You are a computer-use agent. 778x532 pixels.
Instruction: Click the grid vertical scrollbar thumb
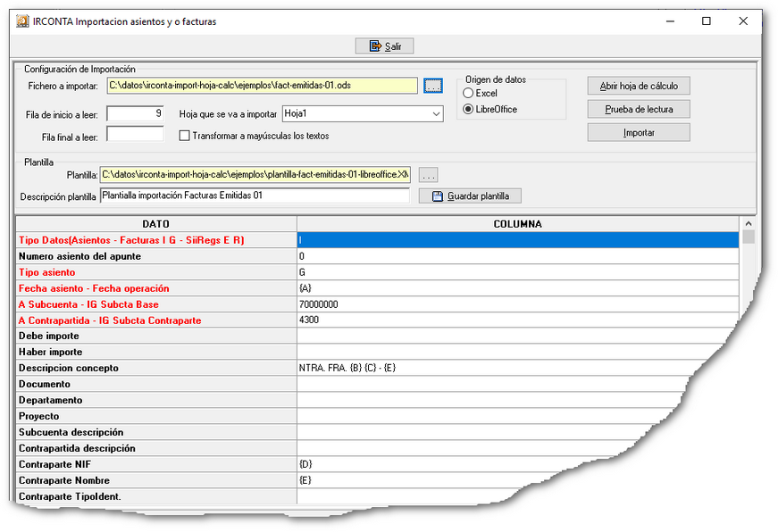749,237
